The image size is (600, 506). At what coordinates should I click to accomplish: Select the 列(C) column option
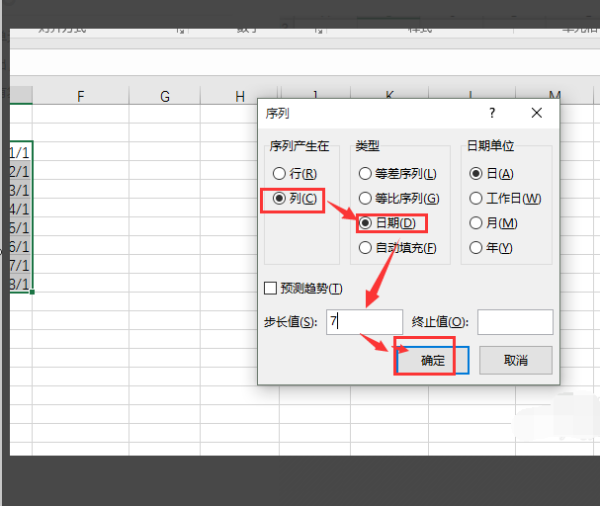pyautogui.click(x=294, y=198)
